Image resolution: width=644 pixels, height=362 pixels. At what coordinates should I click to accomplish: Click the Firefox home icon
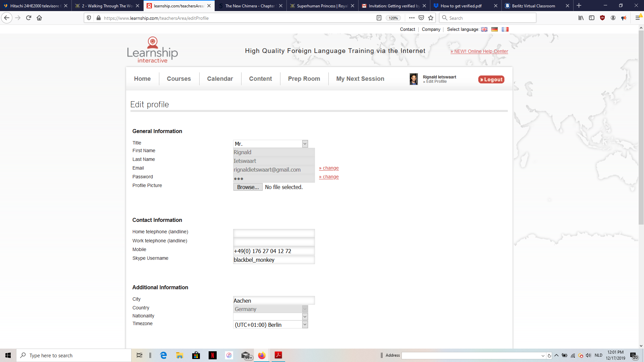click(x=39, y=18)
